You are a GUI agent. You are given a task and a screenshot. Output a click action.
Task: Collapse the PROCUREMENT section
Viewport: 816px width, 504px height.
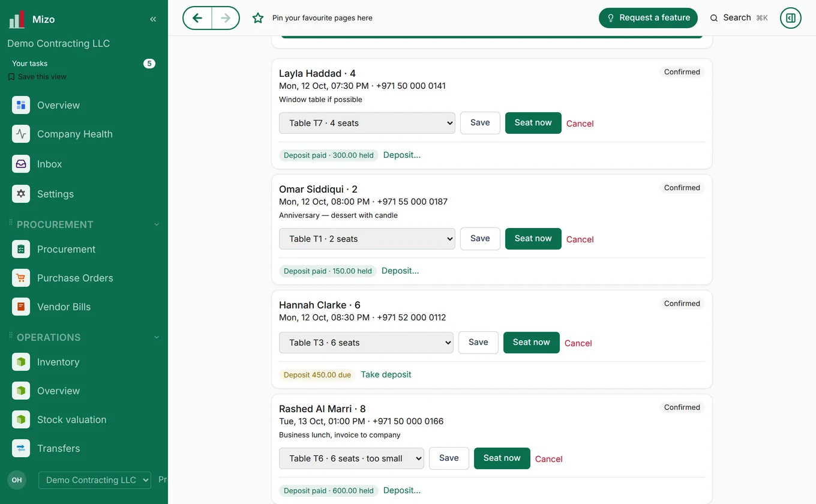[x=157, y=224]
